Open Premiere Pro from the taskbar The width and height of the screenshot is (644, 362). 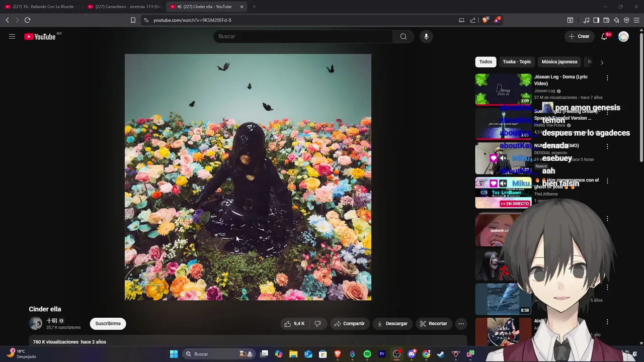pos(382,354)
